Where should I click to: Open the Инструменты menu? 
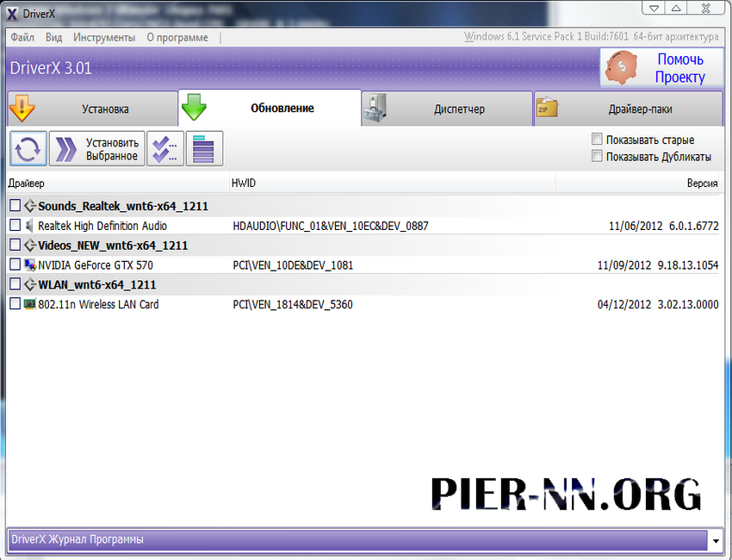(x=104, y=37)
